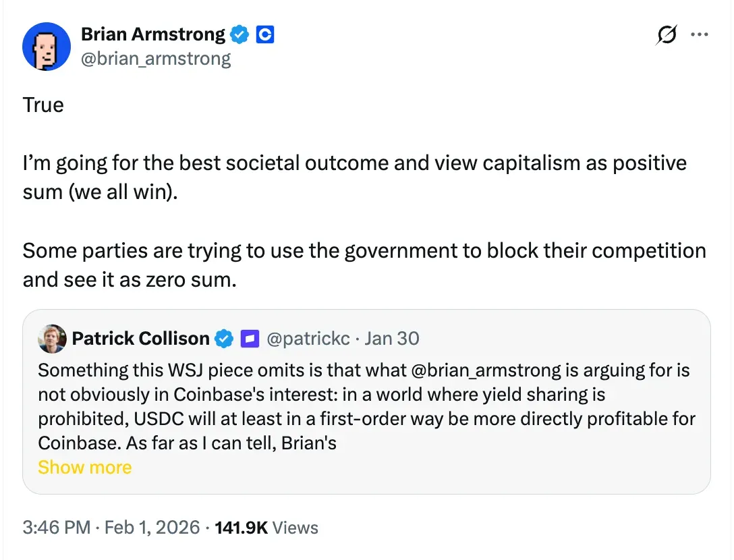Expand the quoted tweet with Show more
Screen dimensions: 734x560
[x=84, y=467]
